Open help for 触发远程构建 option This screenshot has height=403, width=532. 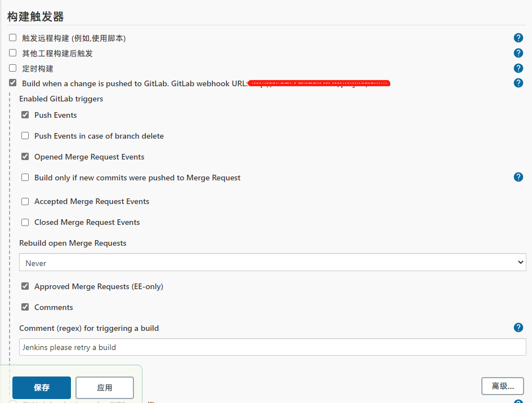[x=518, y=38]
